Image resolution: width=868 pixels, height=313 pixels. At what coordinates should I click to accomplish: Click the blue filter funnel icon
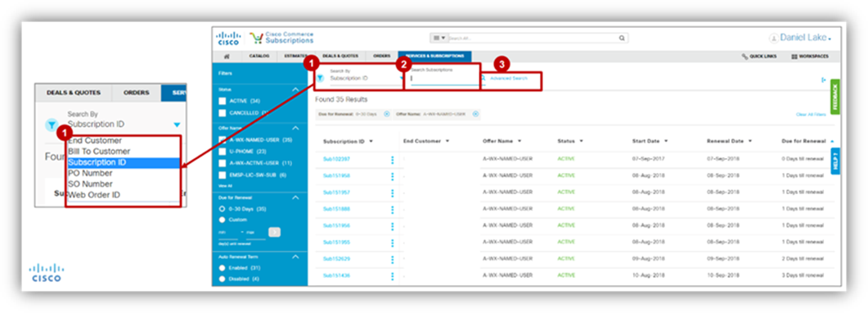tap(320, 78)
